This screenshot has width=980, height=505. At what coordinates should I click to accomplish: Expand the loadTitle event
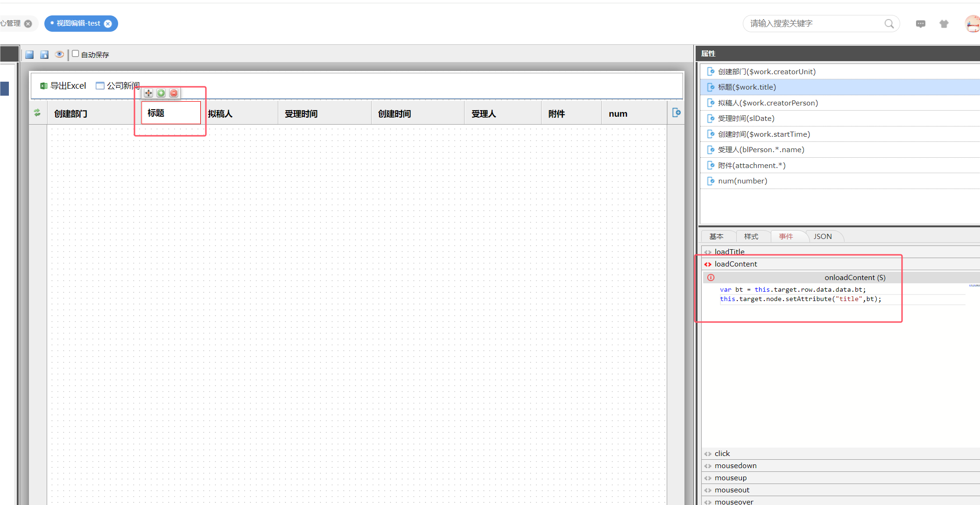tap(729, 252)
